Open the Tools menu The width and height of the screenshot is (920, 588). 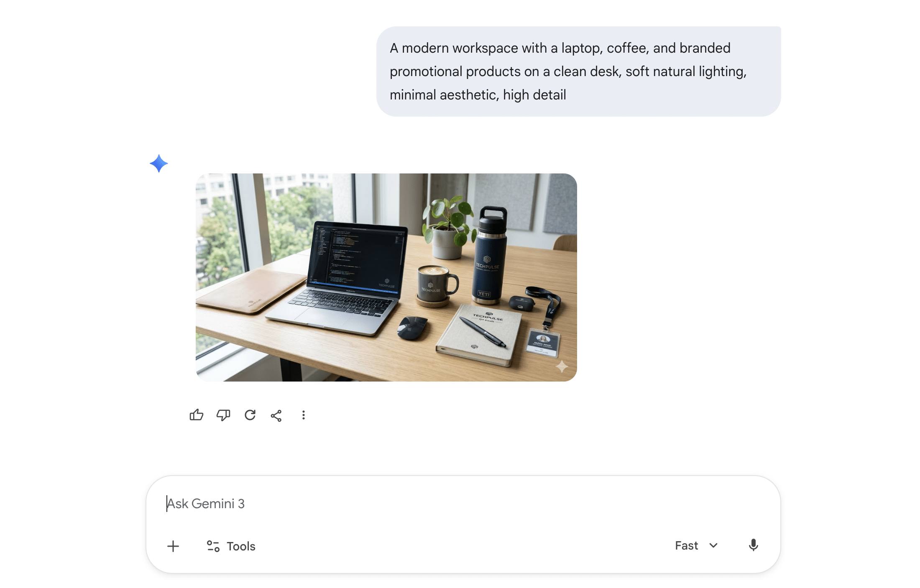click(231, 546)
